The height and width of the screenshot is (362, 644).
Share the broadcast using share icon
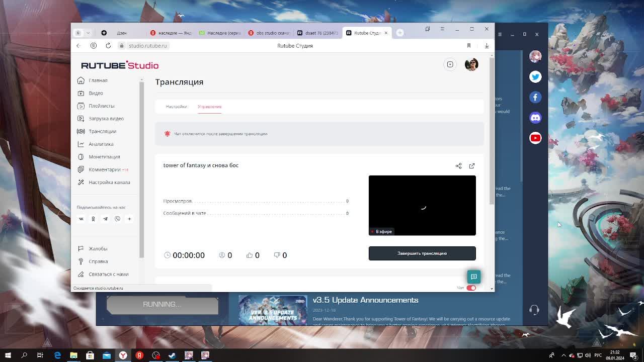coord(458,166)
